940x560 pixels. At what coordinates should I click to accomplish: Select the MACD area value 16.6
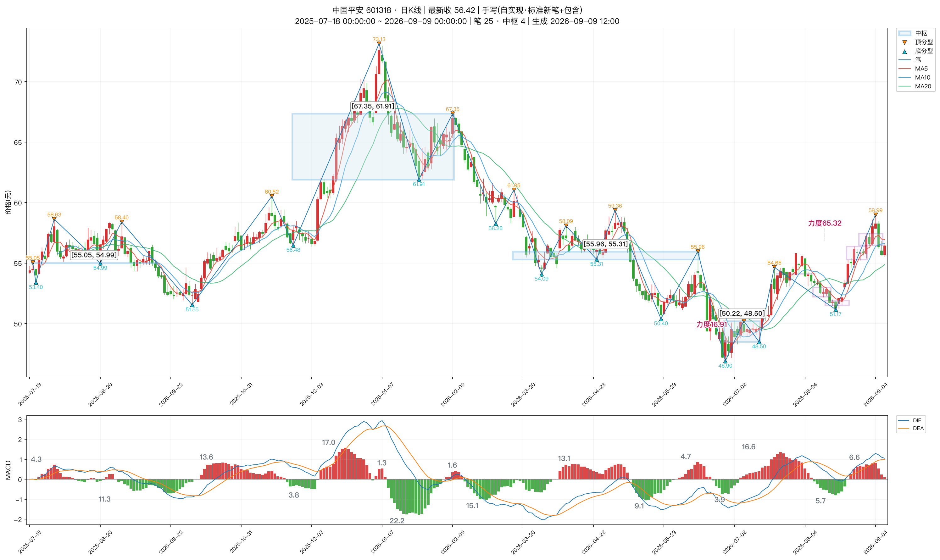749,447
